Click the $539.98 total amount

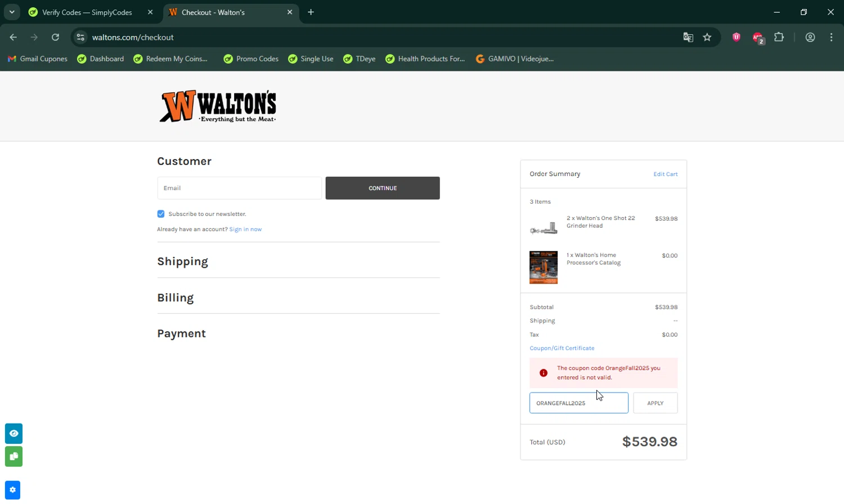(x=649, y=442)
